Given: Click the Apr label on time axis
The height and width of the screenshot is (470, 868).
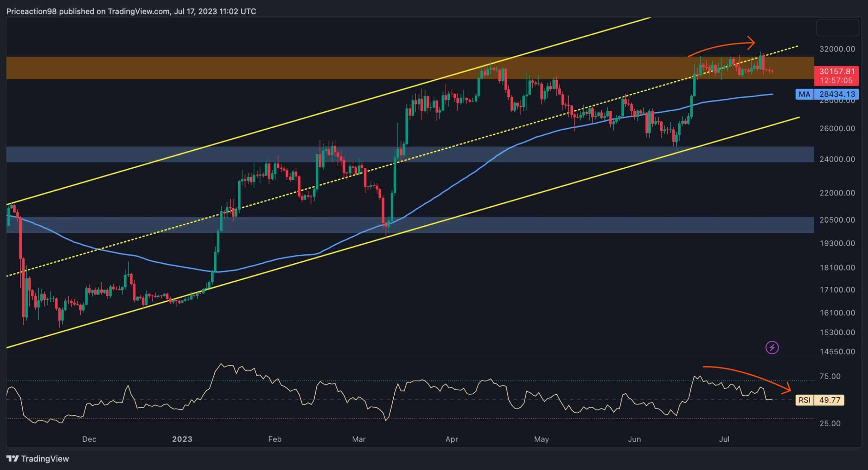Looking at the screenshot, I should (x=452, y=439).
